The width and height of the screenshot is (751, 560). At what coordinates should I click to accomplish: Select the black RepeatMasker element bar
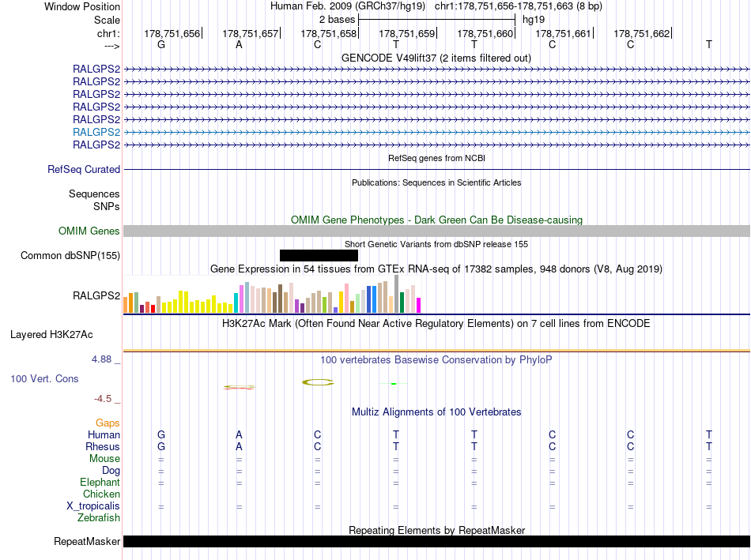[436, 541]
